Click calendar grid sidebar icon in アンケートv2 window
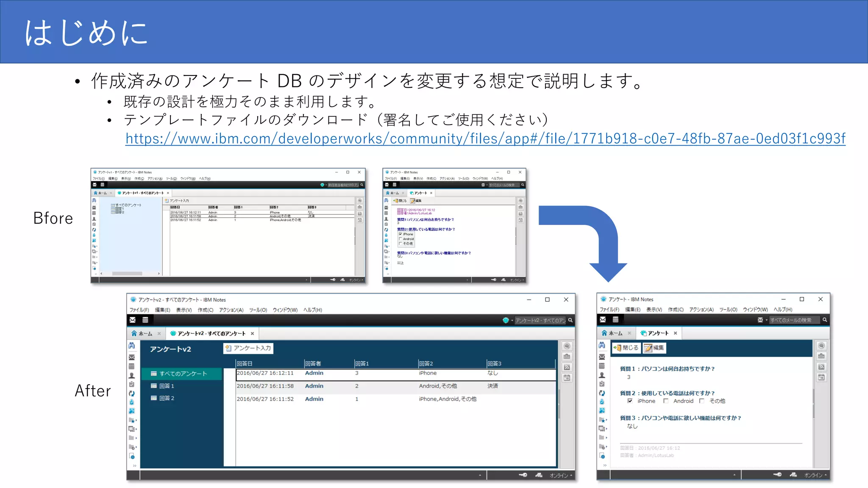The width and height of the screenshot is (868, 488). click(x=132, y=366)
